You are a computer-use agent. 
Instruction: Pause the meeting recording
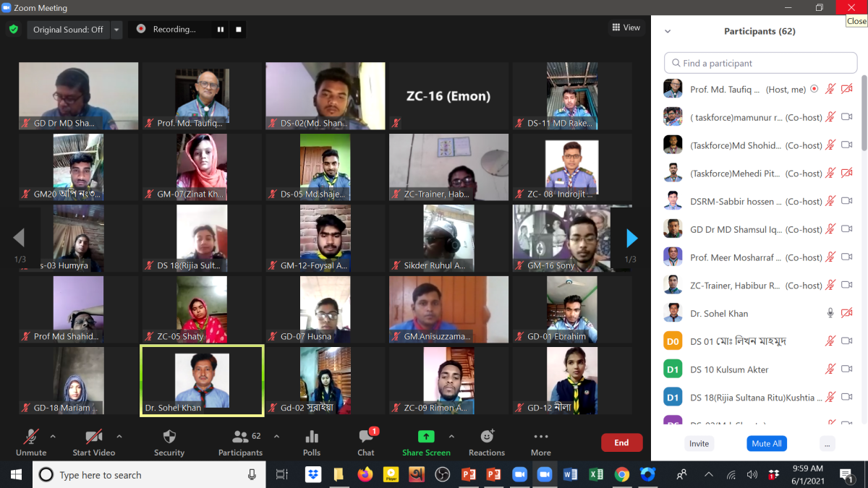(x=221, y=29)
